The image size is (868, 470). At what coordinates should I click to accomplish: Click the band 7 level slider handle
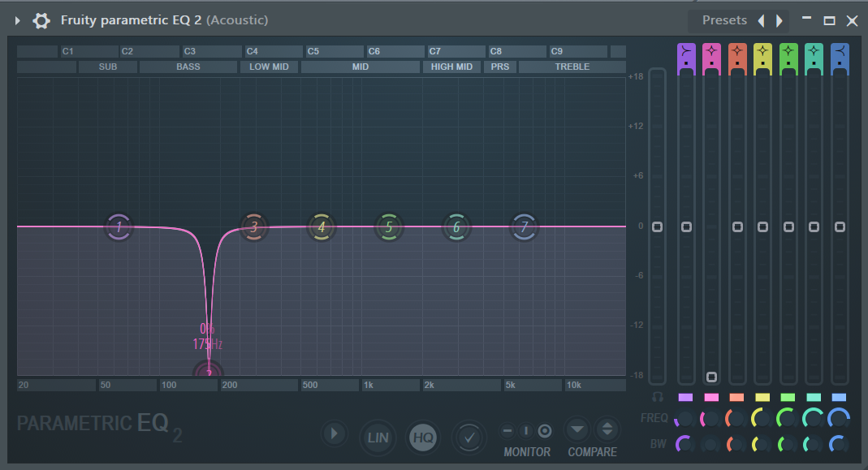click(840, 227)
